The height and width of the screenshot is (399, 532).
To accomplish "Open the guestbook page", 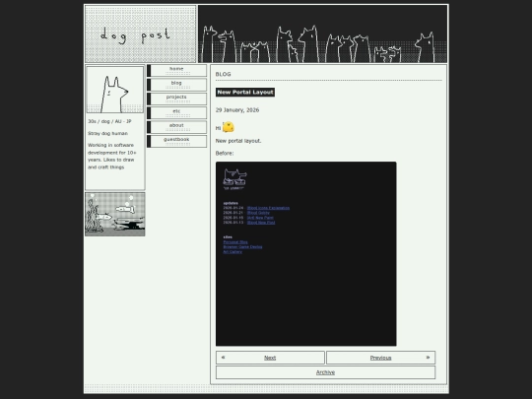I will coord(176,141).
